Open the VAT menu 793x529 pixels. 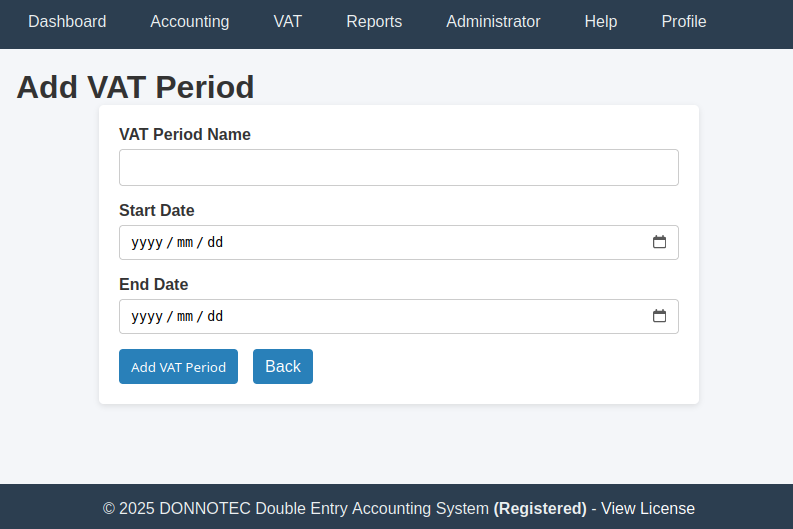pyautogui.click(x=287, y=22)
